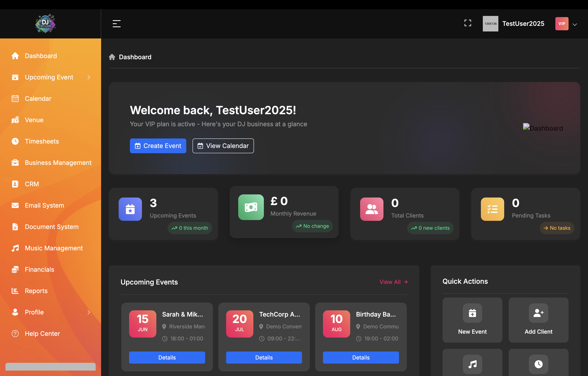588x376 pixels.
Task: Click the Sarah & Mik... event title
Action: coord(183,314)
